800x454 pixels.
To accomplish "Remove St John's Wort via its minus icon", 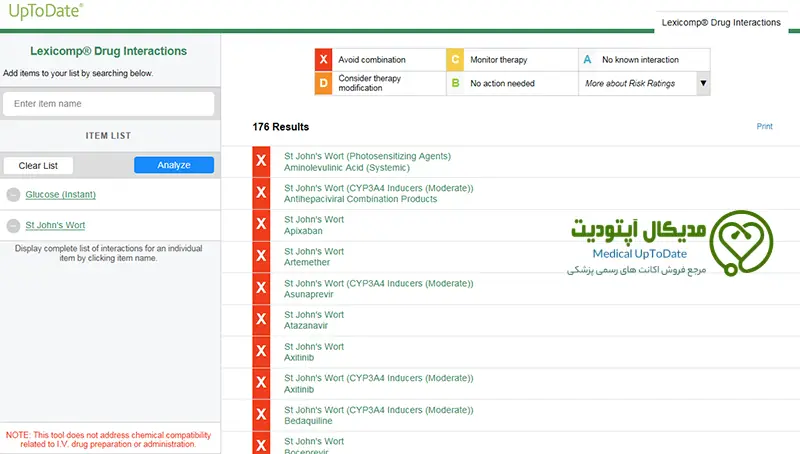I will [13, 225].
